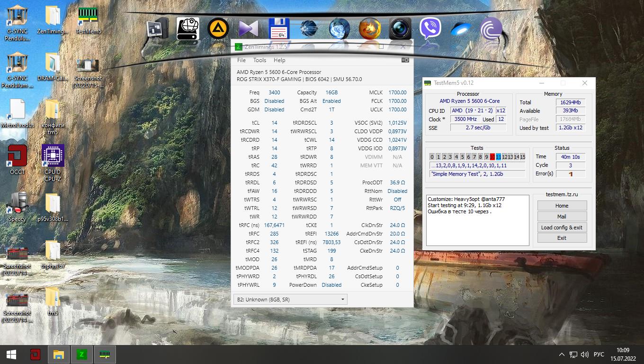The image size is (644, 364).
Task: Open the Help menu in ZenTimings
Action: (279, 60)
